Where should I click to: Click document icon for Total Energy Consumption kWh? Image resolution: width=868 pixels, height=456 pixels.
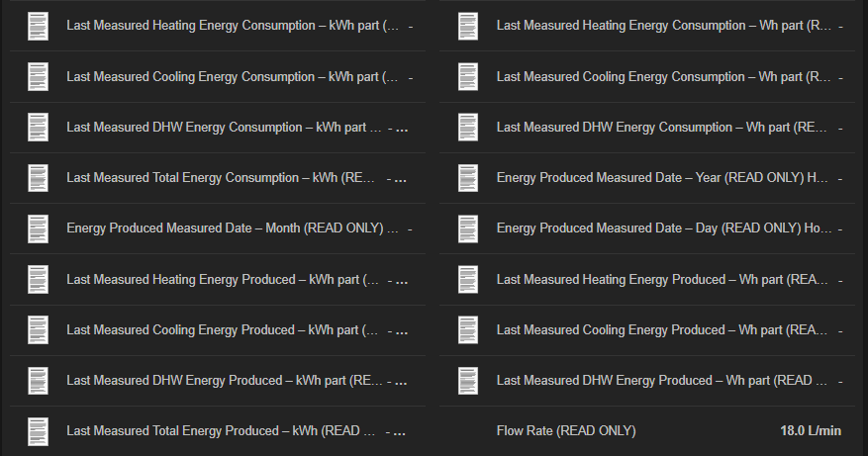point(38,178)
